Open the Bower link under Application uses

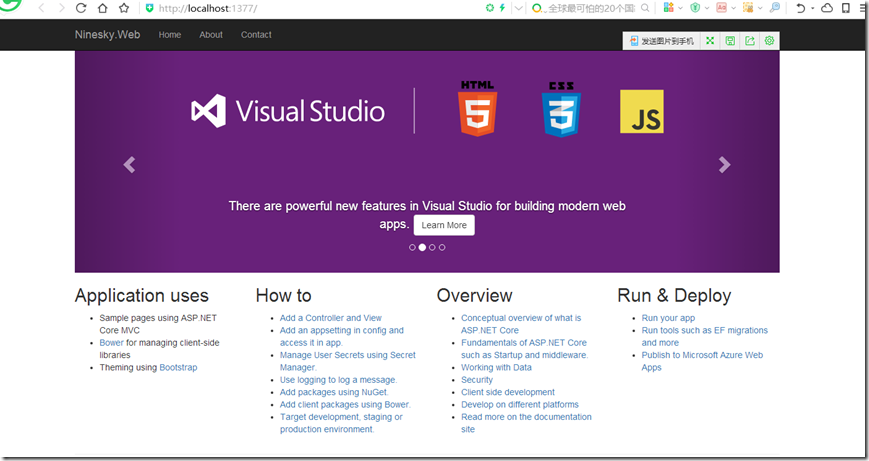[111, 342]
